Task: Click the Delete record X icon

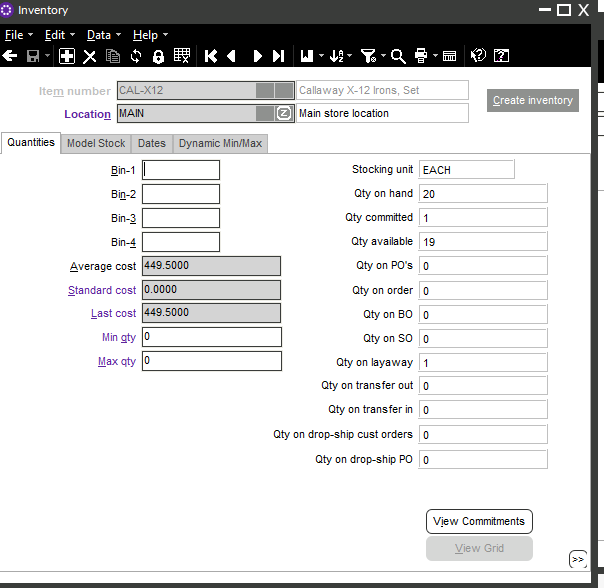Action: (90, 56)
